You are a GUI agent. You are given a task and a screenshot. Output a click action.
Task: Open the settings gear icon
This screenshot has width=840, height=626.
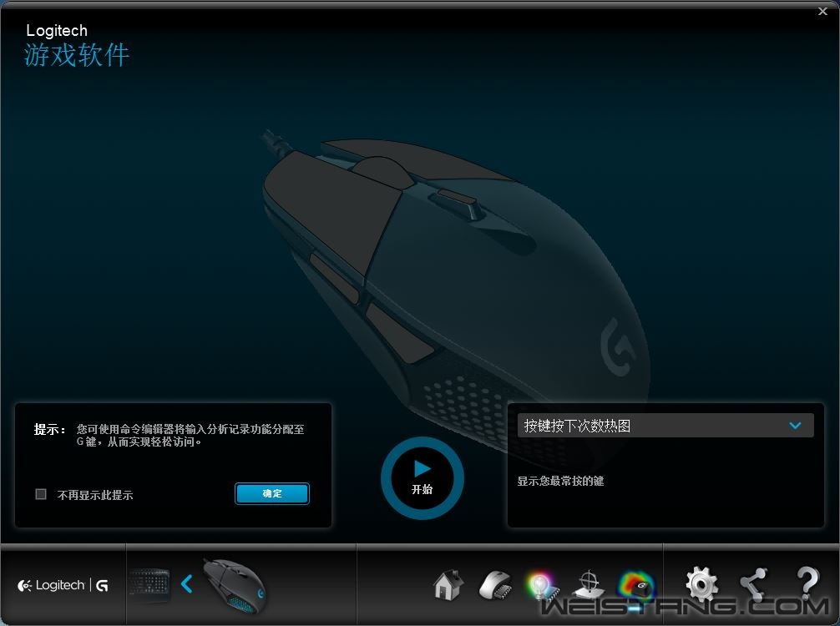pyautogui.click(x=701, y=584)
